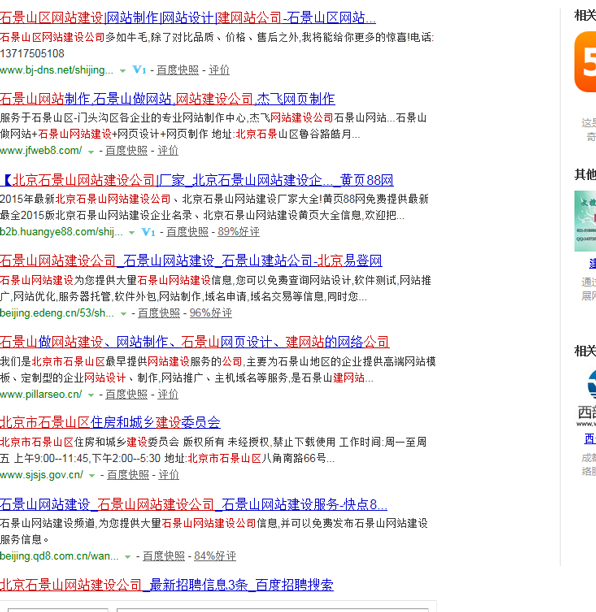Expand dropdown arrow beside www.pillarseo.cn
Viewport: 596px width, 612px height.
pos(91,395)
